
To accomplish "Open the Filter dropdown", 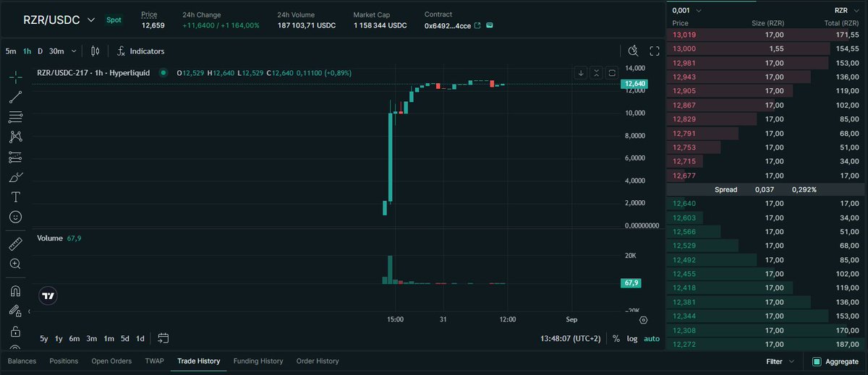I will point(780,361).
